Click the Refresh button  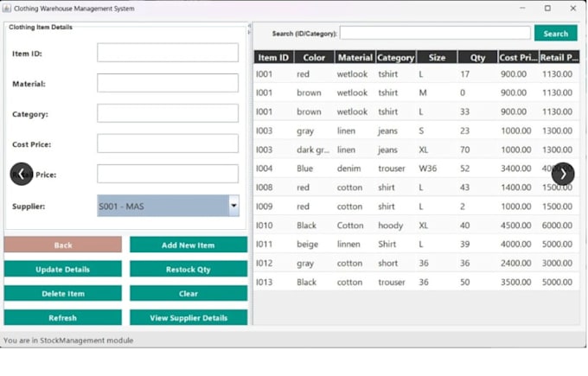click(63, 317)
